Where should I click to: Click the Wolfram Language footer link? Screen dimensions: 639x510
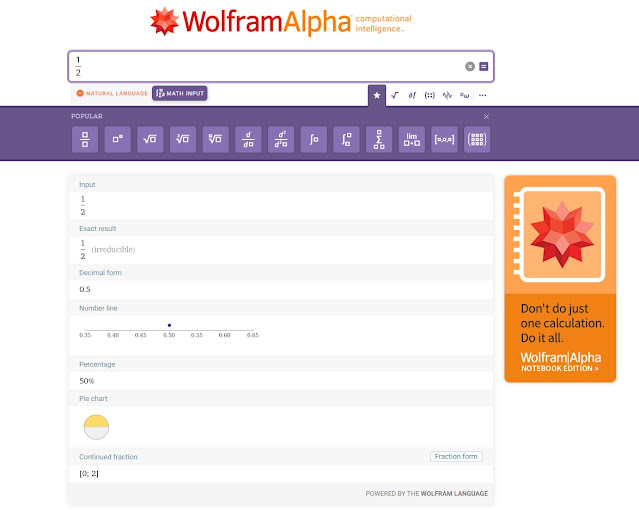tap(454, 493)
